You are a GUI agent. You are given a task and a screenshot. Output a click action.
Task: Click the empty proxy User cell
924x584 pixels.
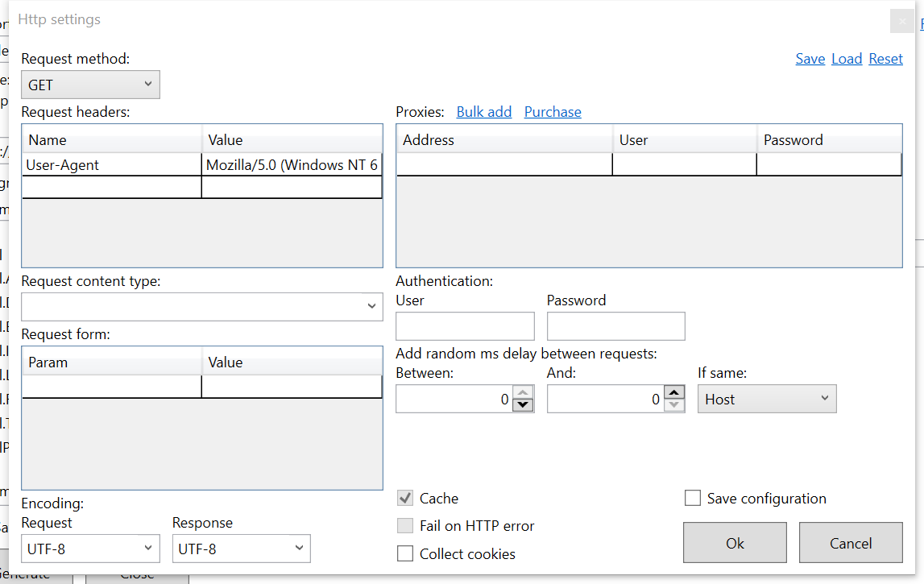685,164
